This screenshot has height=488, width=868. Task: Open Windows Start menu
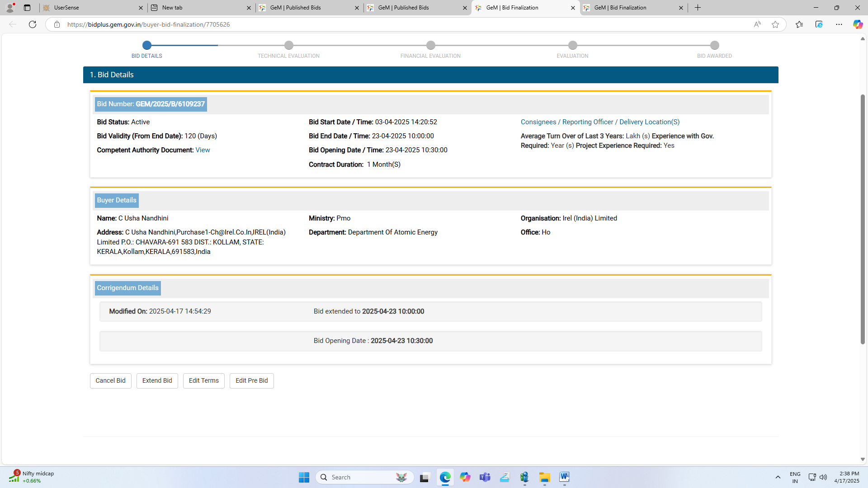pos(304,477)
